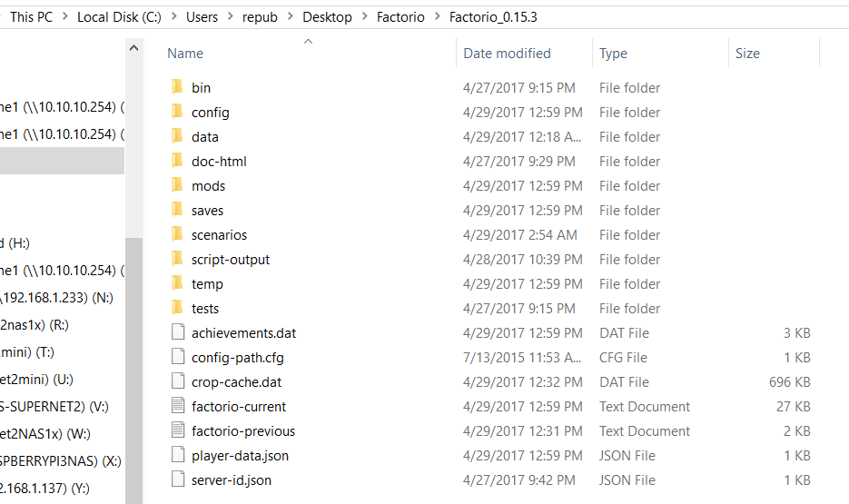Screen dimensions: 849x504
Task: Select the highlighted gray sidebar item
Action: (63, 161)
